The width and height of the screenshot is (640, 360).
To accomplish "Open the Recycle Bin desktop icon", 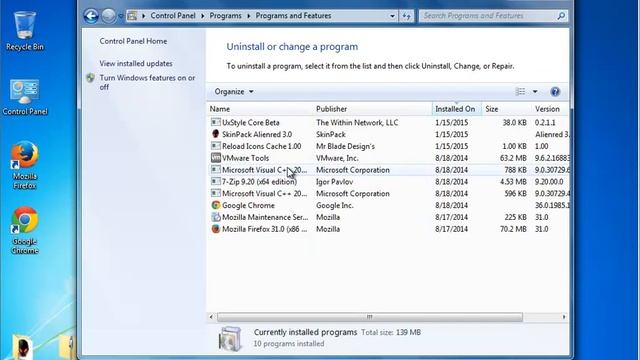I will click(x=25, y=31).
